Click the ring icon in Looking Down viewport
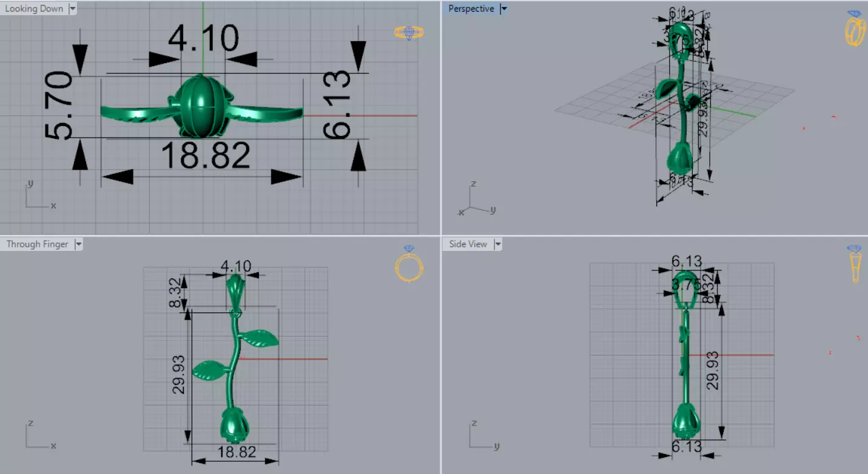This screenshot has height=474, width=868. point(409,32)
